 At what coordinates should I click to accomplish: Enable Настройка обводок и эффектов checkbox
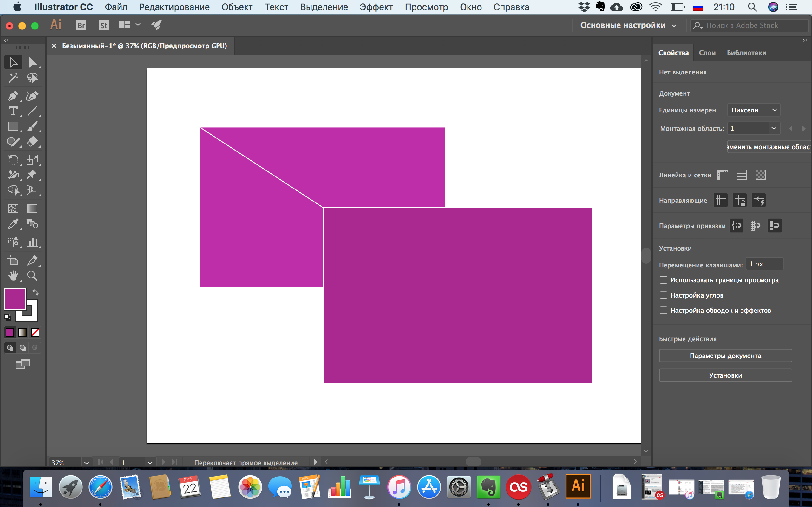pyautogui.click(x=663, y=310)
